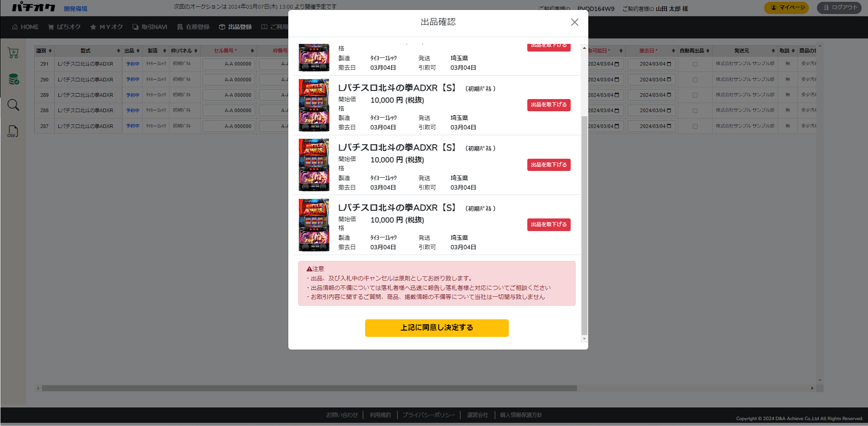
Task: Sort table by 自動再出品 column arrows
Action: 708,51
